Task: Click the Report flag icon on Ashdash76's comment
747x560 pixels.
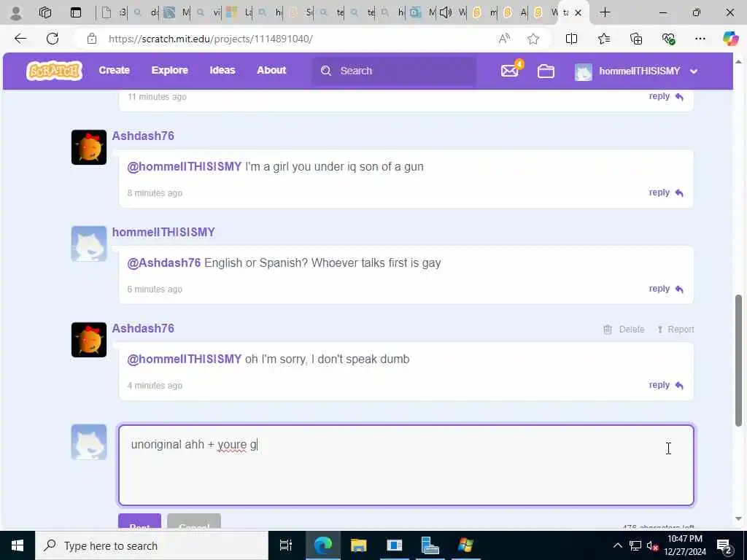Action: coord(659,330)
